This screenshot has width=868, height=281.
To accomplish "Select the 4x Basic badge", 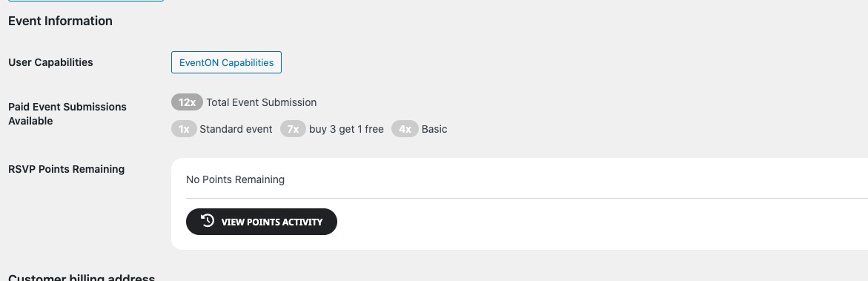I will [x=405, y=129].
